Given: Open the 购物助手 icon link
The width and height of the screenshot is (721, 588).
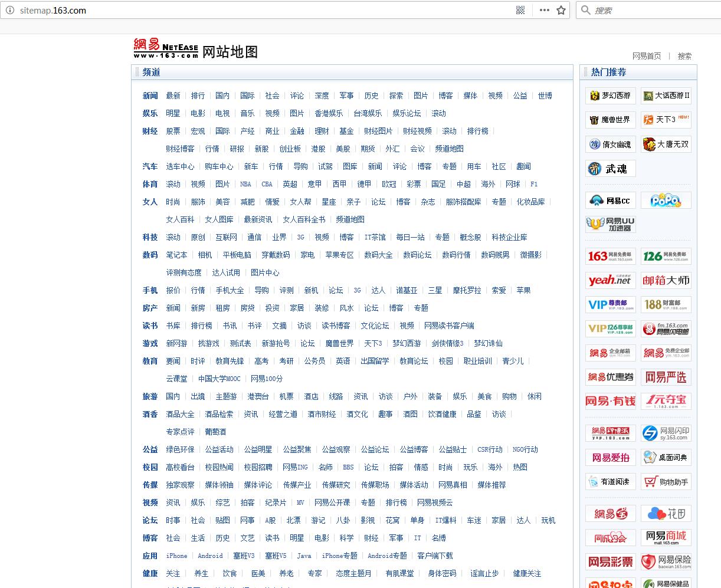Looking at the screenshot, I should point(666,482).
